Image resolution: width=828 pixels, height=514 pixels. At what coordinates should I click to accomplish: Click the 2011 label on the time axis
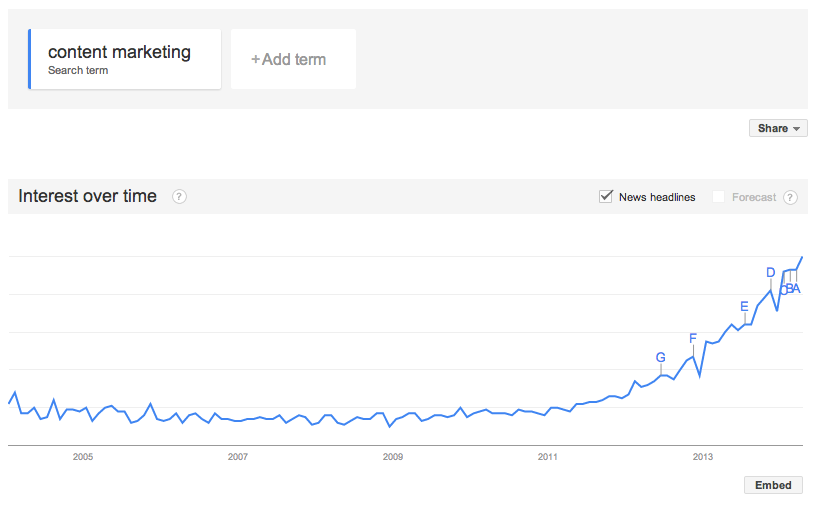point(548,457)
